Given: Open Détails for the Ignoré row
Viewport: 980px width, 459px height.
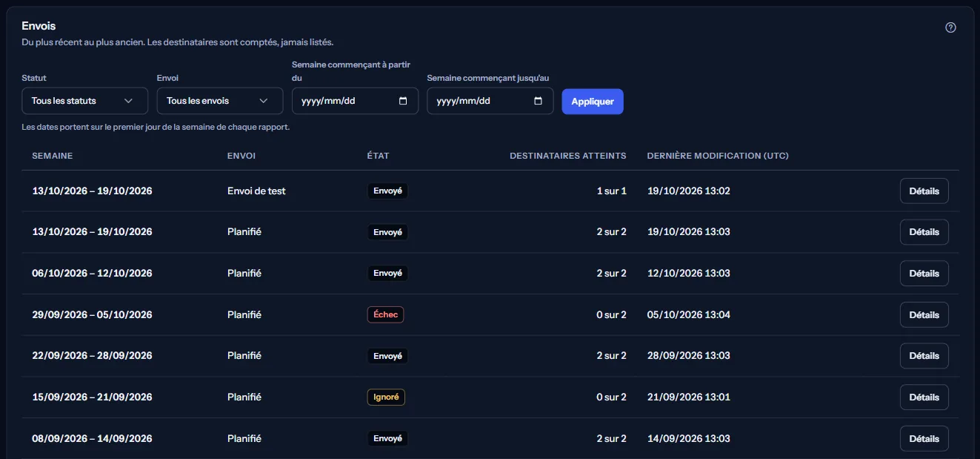Looking at the screenshot, I should coord(924,397).
